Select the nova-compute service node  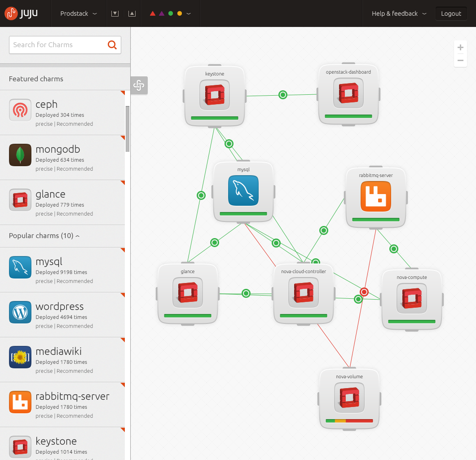[x=412, y=300]
